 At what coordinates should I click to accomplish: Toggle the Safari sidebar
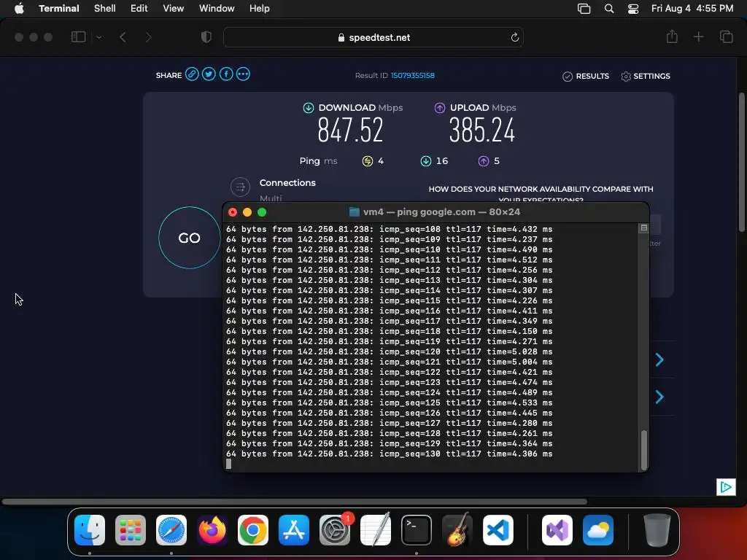pyautogui.click(x=78, y=37)
